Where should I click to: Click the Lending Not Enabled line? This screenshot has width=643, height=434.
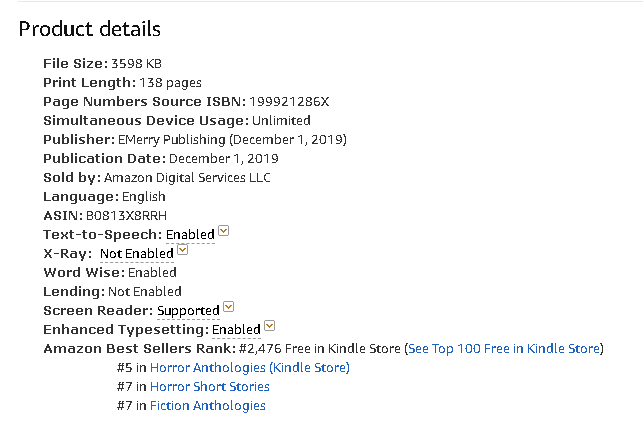point(112,291)
